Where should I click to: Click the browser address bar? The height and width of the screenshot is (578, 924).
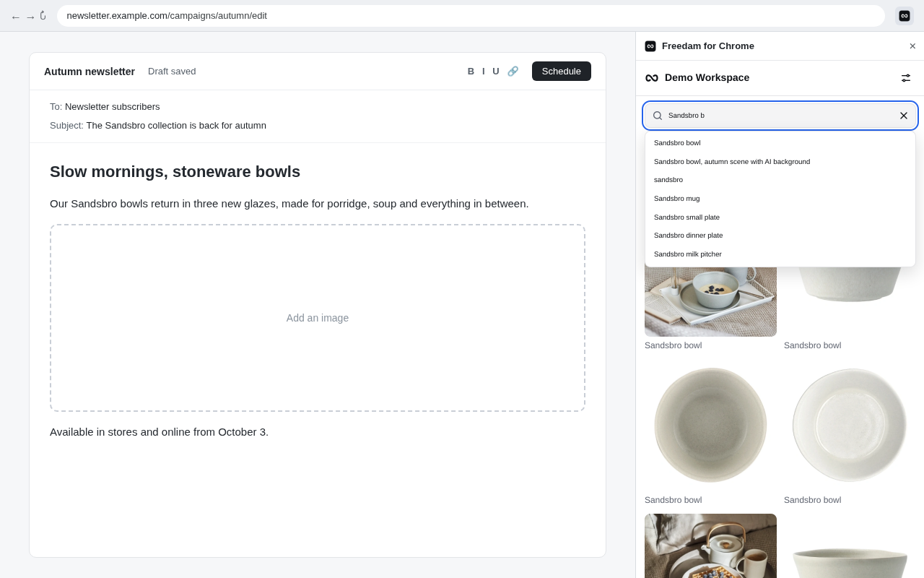tap(471, 16)
